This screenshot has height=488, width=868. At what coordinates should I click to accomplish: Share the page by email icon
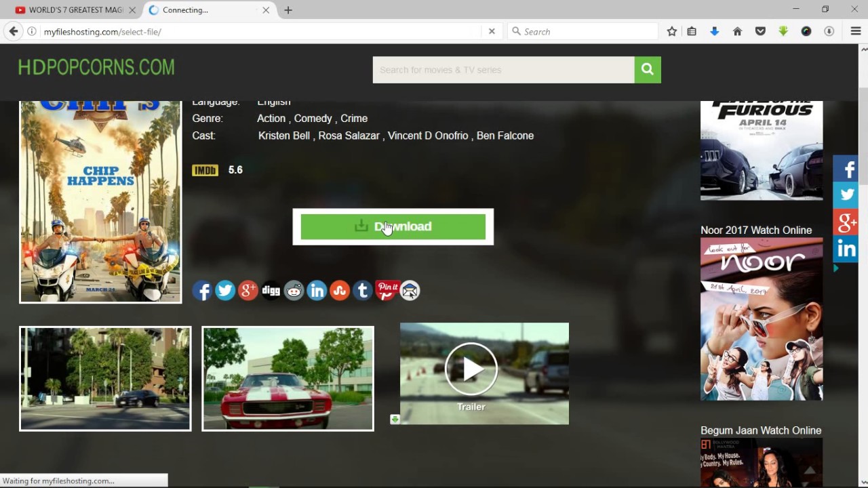click(x=410, y=291)
